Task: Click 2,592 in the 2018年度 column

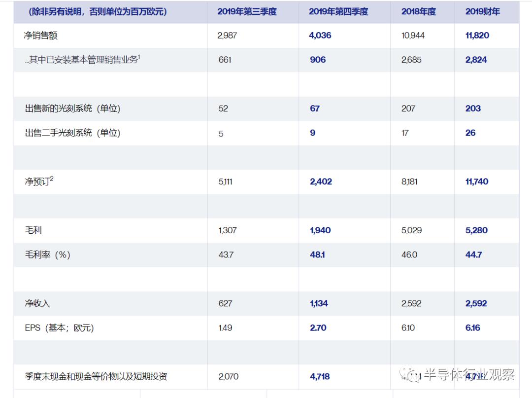Action: (x=411, y=304)
